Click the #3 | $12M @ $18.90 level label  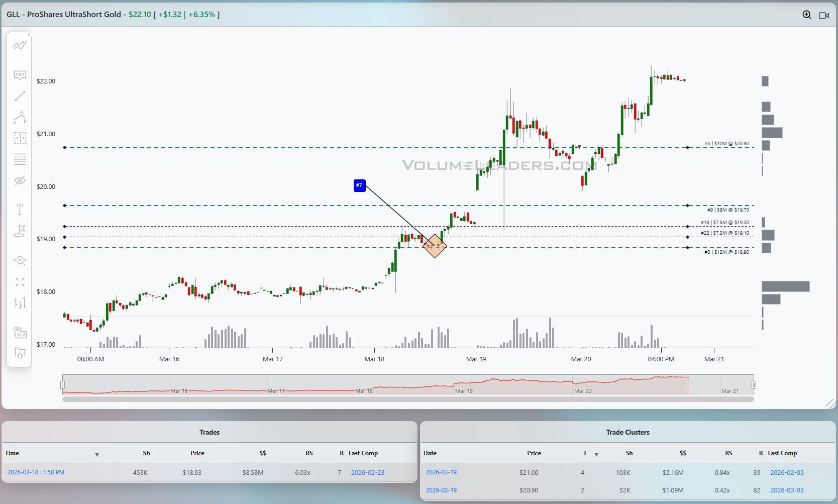point(726,252)
